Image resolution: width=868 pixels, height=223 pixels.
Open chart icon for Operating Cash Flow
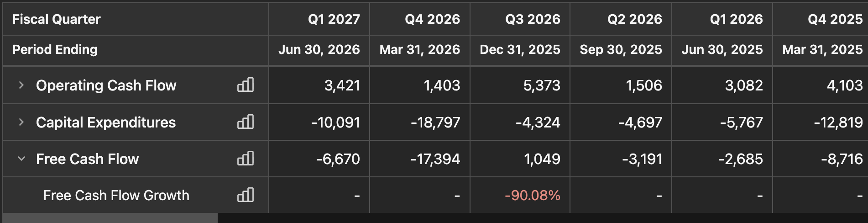[246, 85]
